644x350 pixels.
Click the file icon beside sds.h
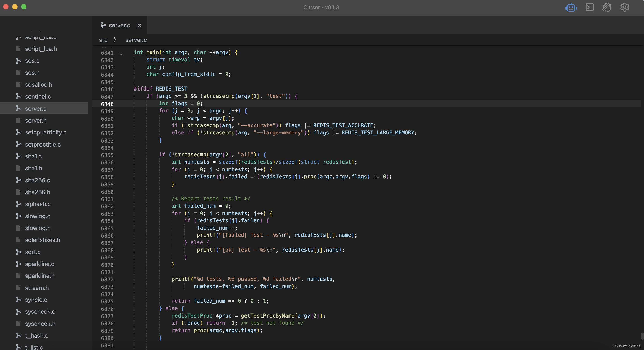click(x=18, y=72)
